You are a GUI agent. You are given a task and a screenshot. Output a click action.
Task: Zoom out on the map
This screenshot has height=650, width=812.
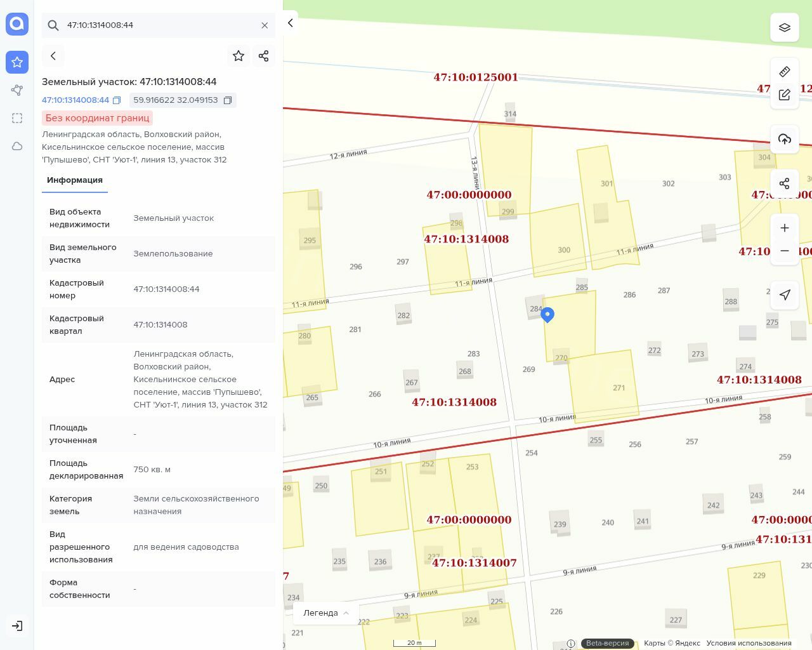(x=784, y=251)
